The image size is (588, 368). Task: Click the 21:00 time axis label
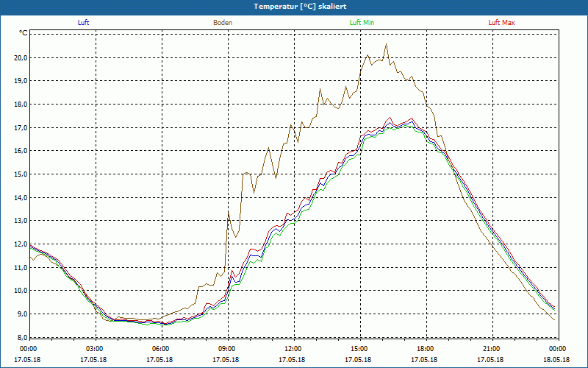coord(492,349)
